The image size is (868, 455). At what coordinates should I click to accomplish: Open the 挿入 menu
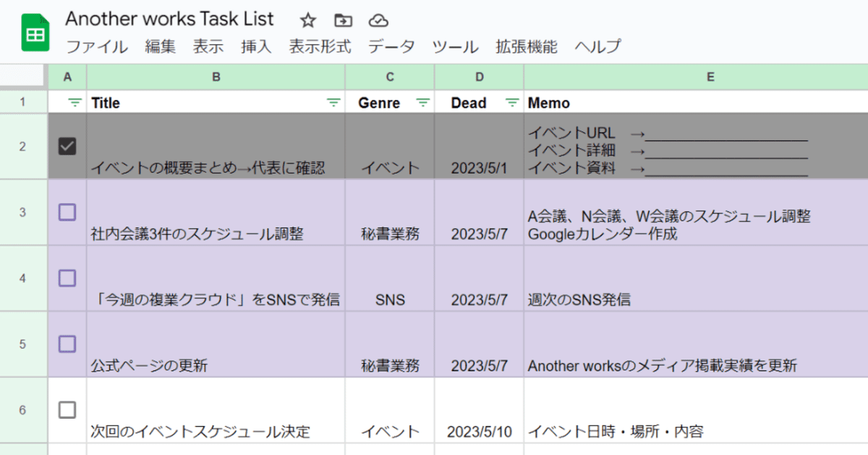[x=256, y=47]
